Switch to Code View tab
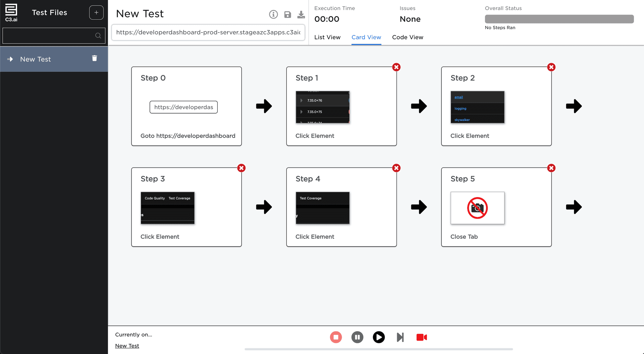This screenshot has height=354, width=644. click(408, 37)
